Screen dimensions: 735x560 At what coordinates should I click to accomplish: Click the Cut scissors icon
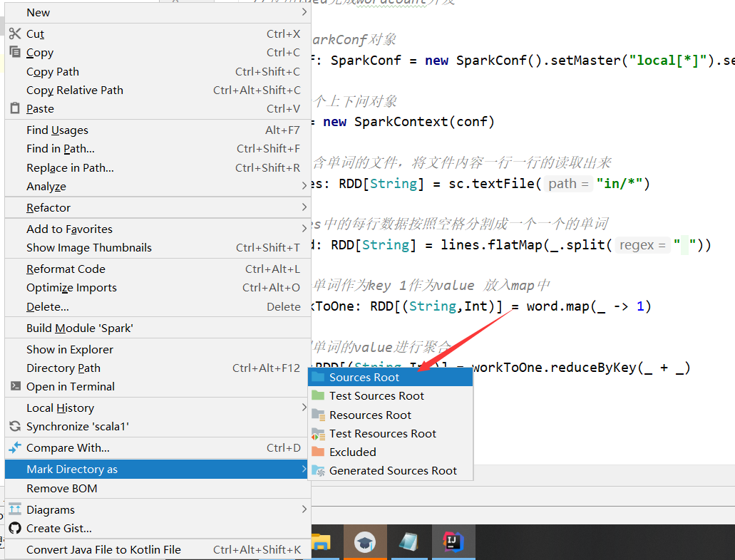(x=15, y=33)
